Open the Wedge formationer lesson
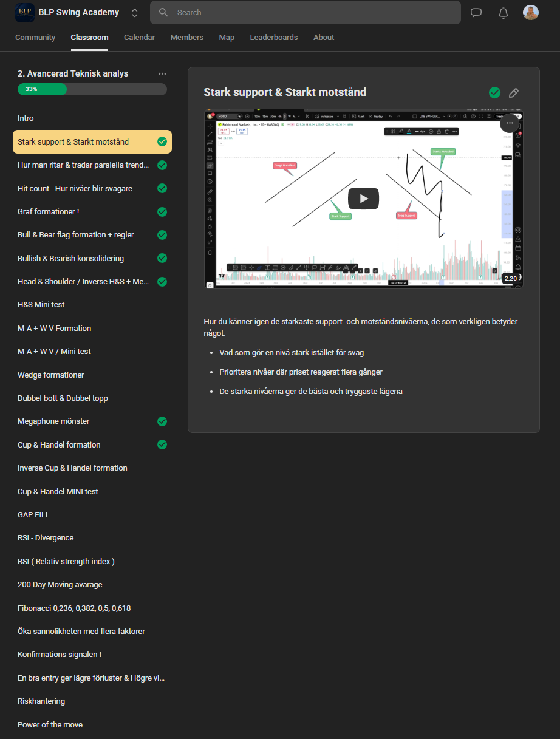Viewport: 560px width, 739px height. coord(92,375)
